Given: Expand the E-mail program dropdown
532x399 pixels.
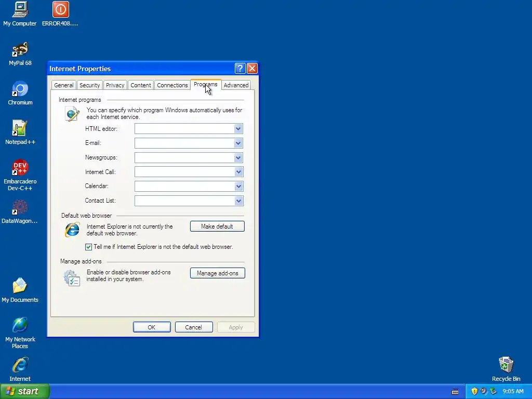Looking at the screenshot, I should 238,143.
